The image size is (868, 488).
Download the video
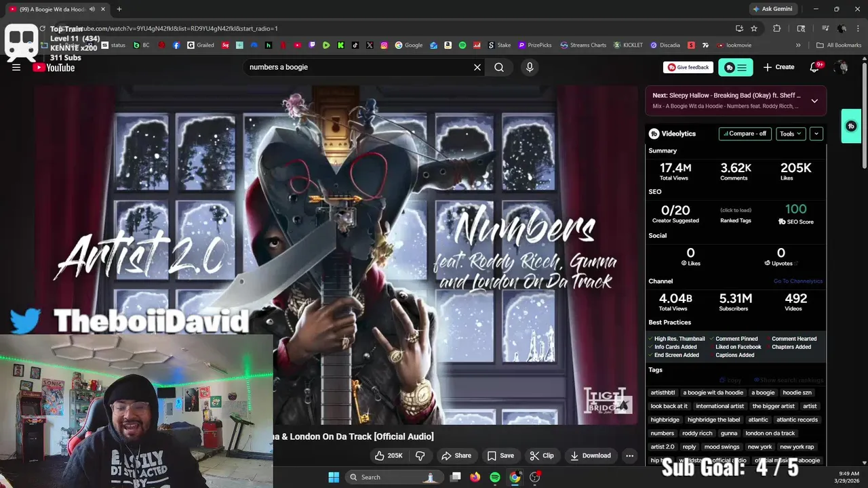click(590, 455)
